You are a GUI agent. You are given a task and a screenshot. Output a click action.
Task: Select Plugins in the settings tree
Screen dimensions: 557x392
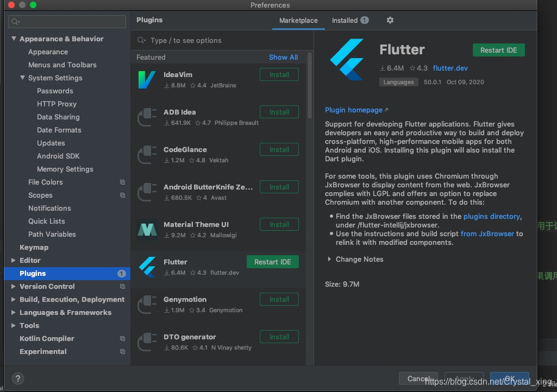pos(67,274)
